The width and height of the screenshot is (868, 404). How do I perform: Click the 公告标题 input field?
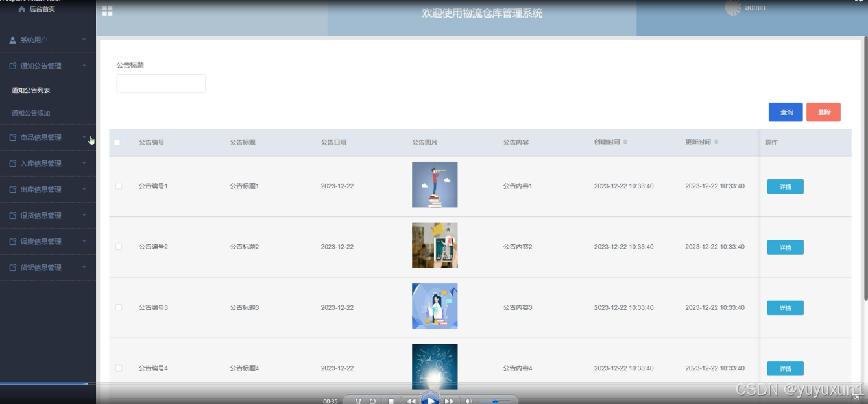160,82
